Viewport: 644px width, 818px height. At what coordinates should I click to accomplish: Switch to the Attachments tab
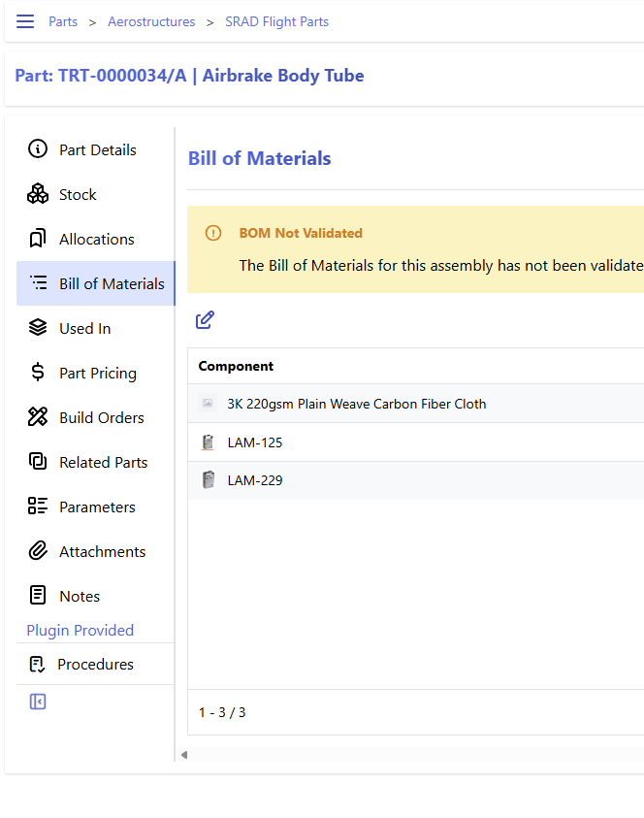(95, 551)
